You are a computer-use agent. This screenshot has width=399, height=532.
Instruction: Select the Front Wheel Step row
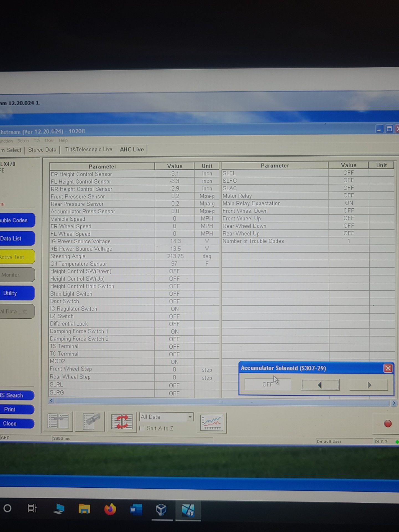134,369
